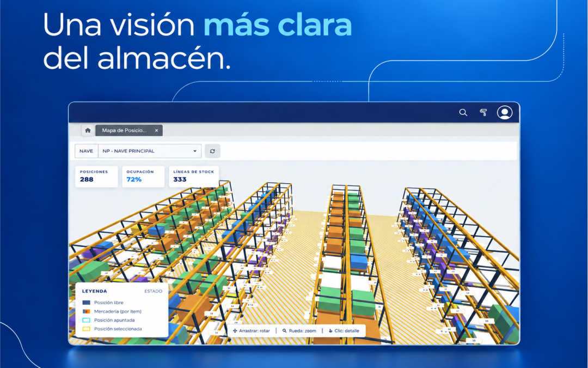Click the Rueda: zoom magnifier icon
The image size is (588, 368).
click(285, 331)
